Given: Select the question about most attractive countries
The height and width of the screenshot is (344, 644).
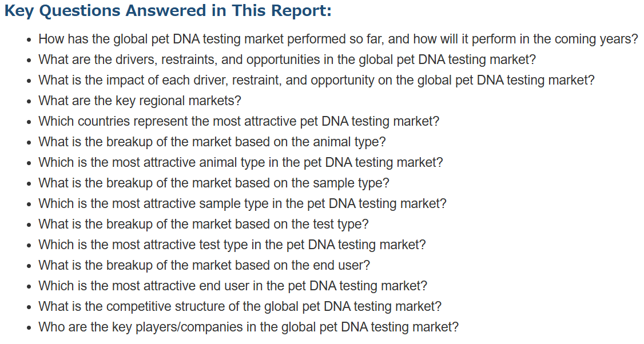Looking at the screenshot, I should (238, 122).
